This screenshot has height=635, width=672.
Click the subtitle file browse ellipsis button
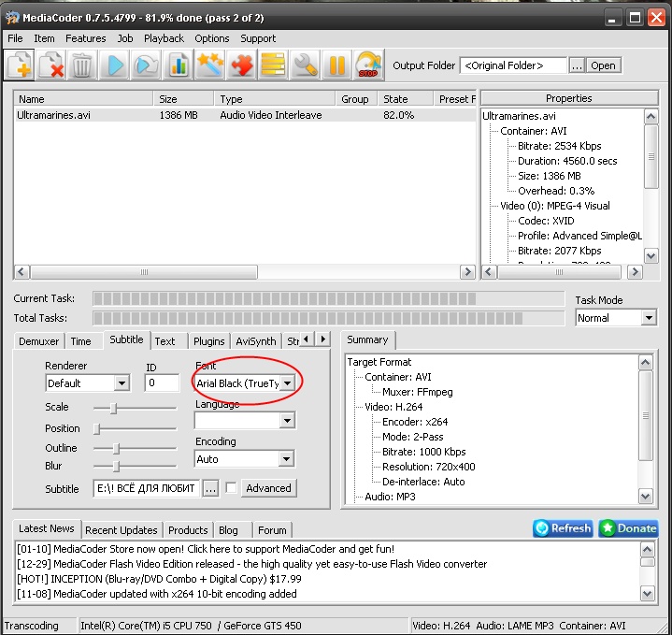click(x=210, y=488)
